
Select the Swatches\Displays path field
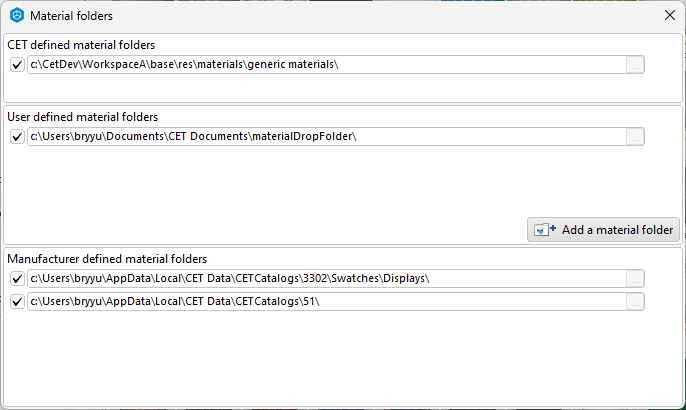tap(327, 278)
